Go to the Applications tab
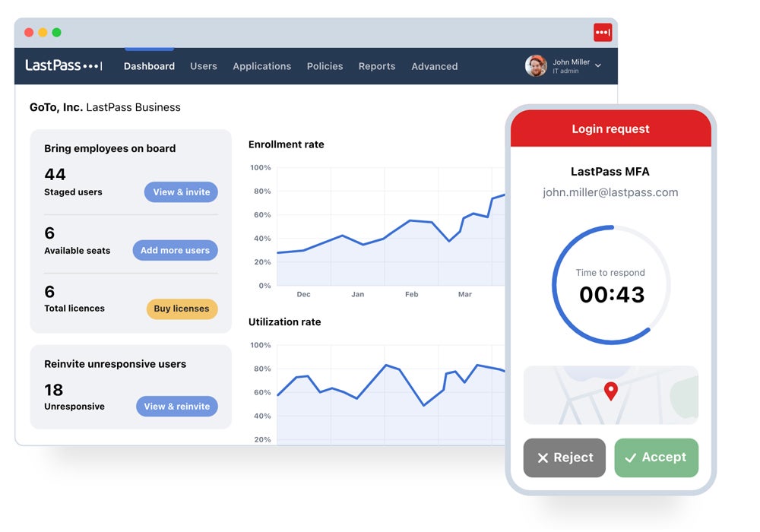Image resolution: width=760 pixels, height=532 pixels. tap(261, 66)
